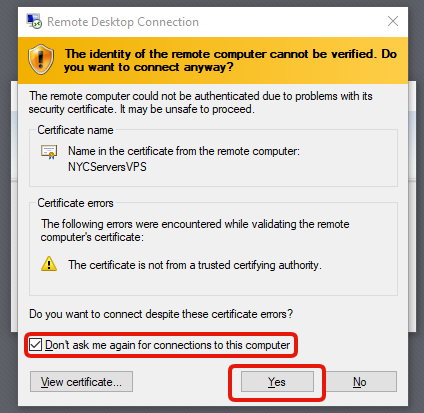Click 'Do you want to connect despite' question text

pos(161,314)
